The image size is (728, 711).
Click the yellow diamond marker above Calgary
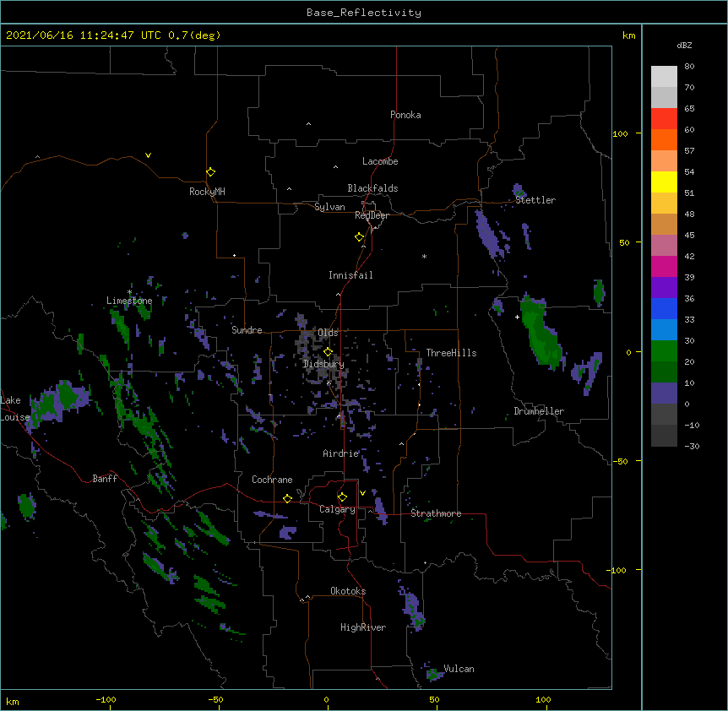pyautogui.click(x=342, y=497)
